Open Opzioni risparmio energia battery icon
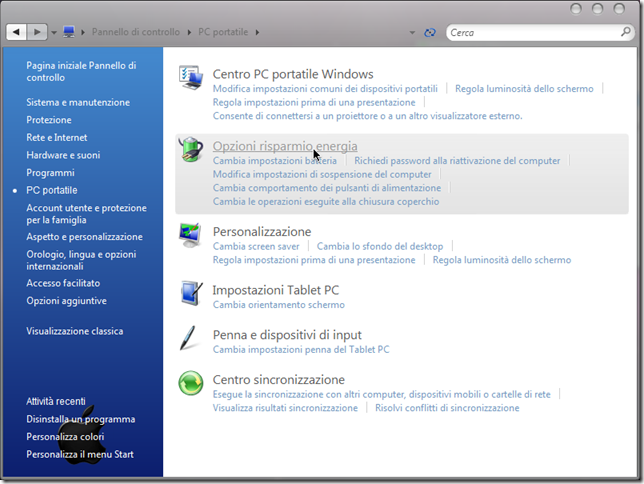The height and width of the screenshot is (484, 644). pos(191,149)
